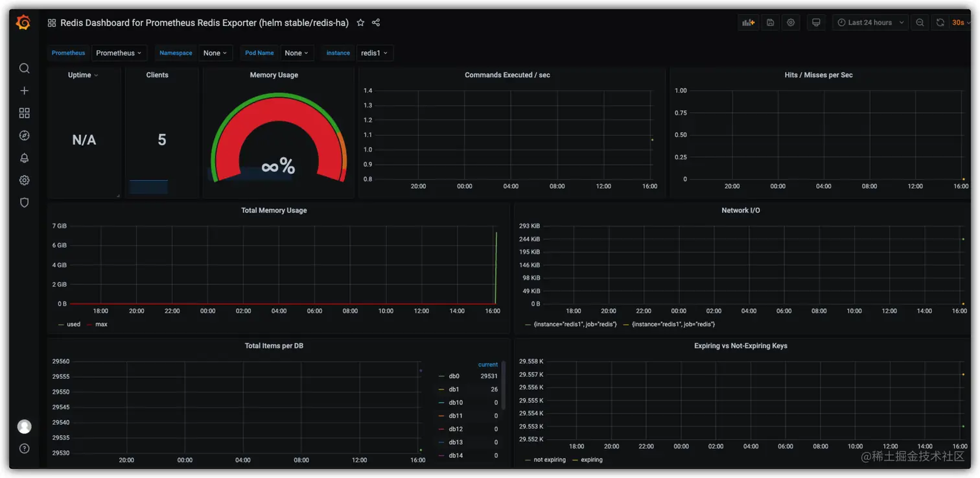Share the dashboard via share icon

(376, 23)
